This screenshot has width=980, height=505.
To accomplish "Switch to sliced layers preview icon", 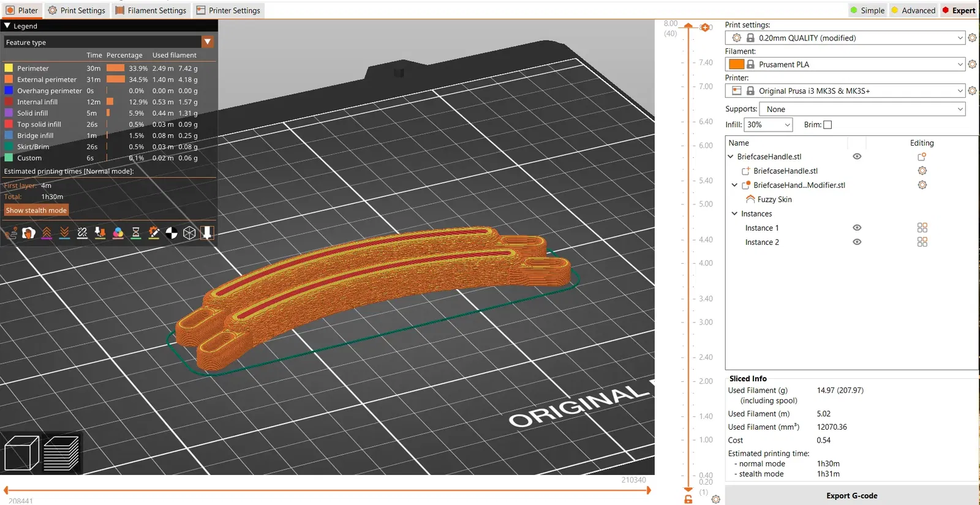I will pyautogui.click(x=61, y=454).
